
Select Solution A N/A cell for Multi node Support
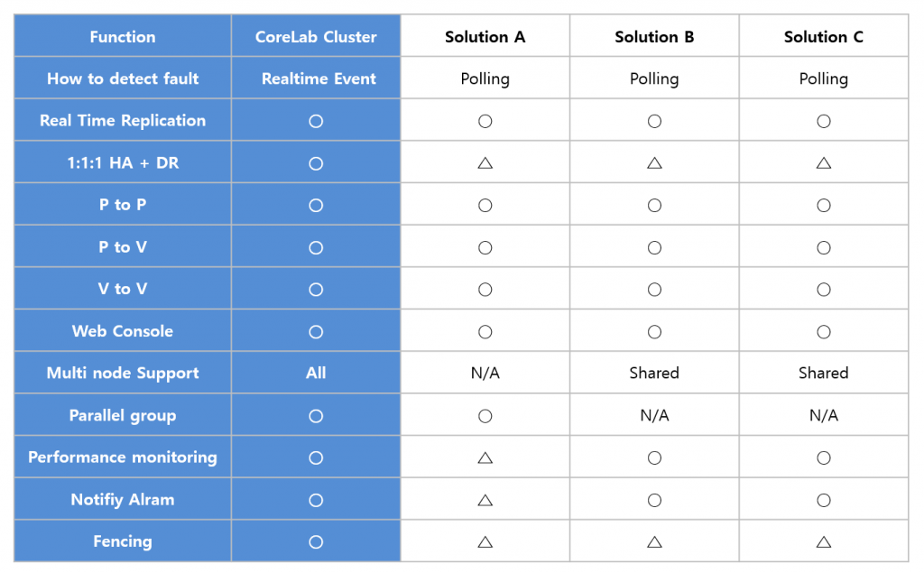[485, 374]
